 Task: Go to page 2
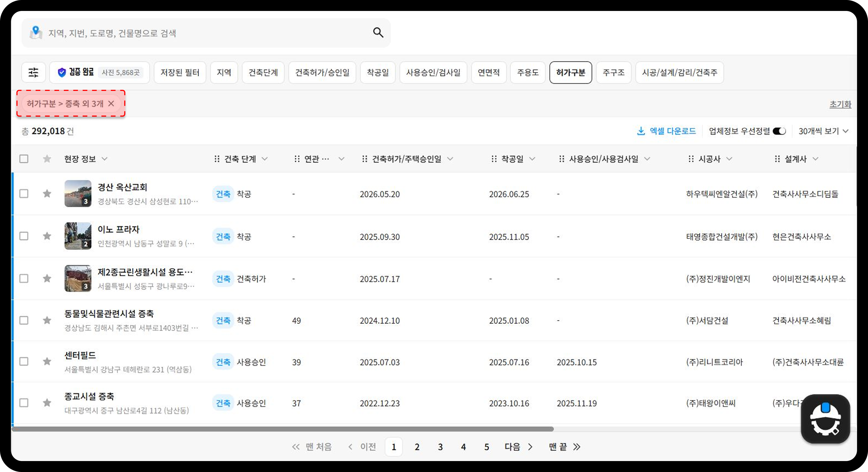417,447
